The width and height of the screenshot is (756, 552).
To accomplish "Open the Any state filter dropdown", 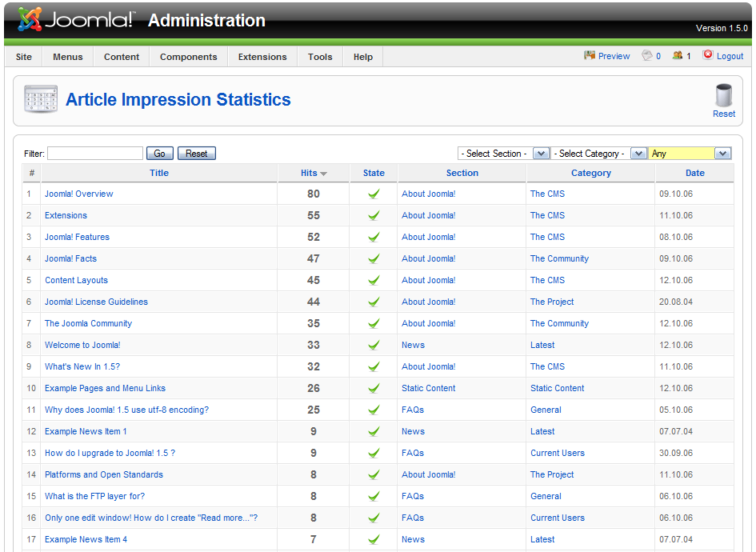I will [x=690, y=154].
